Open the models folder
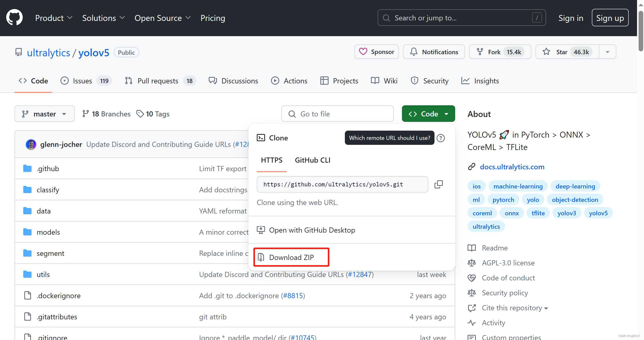This screenshot has height=340, width=644. pos(48,232)
